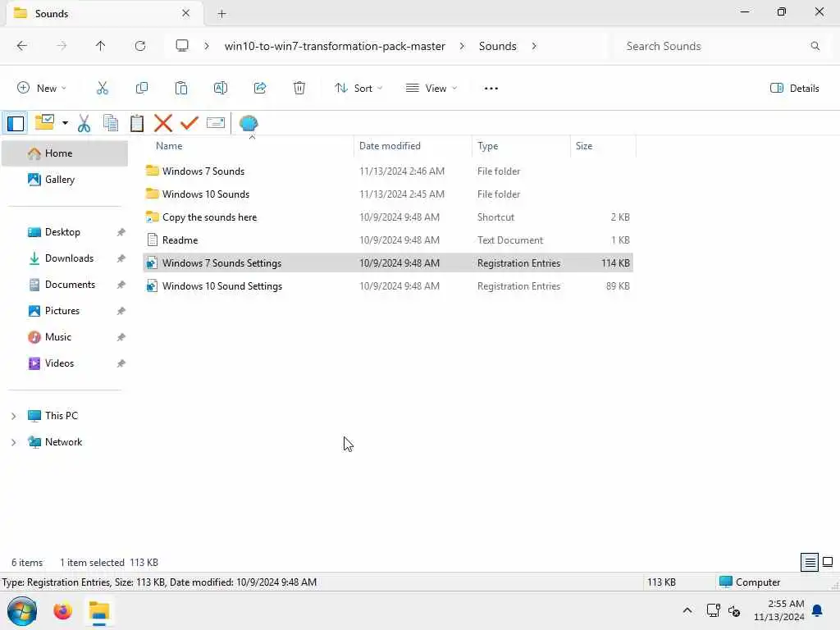The height and width of the screenshot is (630, 840).
Task: Click the Delete trash icon
Action: (299, 89)
